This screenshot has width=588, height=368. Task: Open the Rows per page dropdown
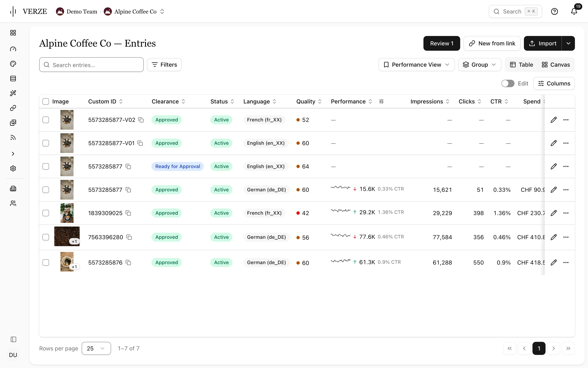coord(96,348)
